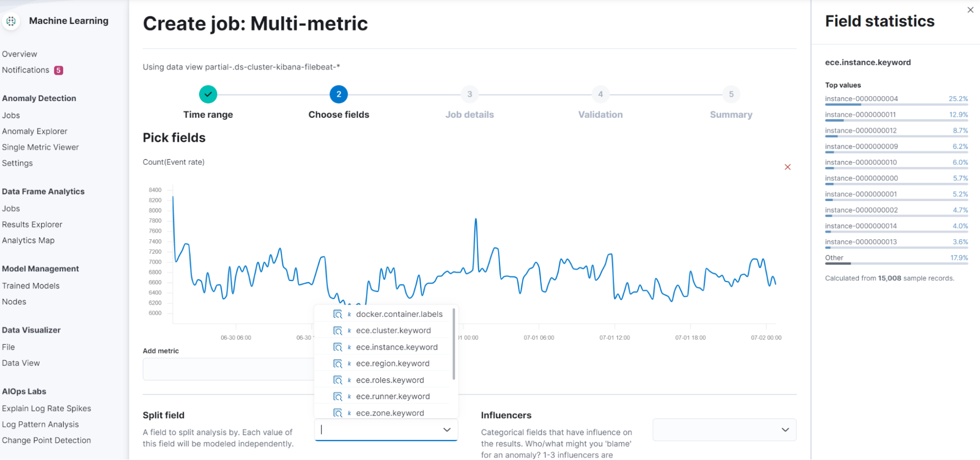This screenshot has width=980, height=460.
Task: Open Explain Log Rate Spikes
Action: point(47,409)
